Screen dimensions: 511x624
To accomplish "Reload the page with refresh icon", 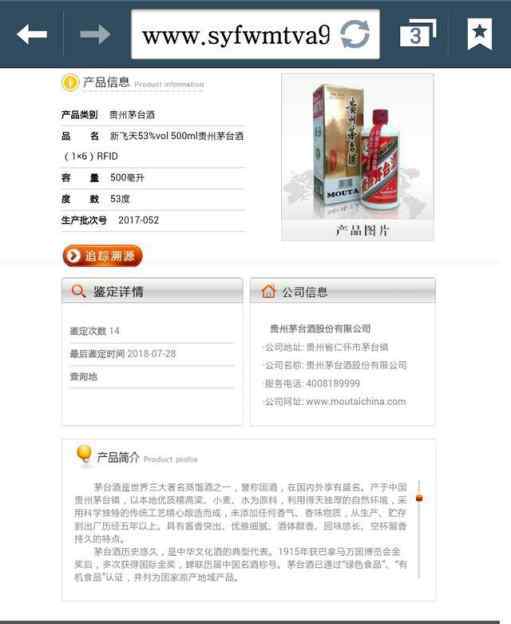I will 355,35.
